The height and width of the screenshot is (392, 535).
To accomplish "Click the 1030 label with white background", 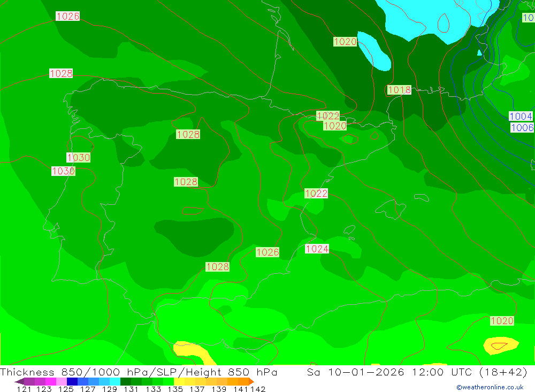I will (x=64, y=171).
